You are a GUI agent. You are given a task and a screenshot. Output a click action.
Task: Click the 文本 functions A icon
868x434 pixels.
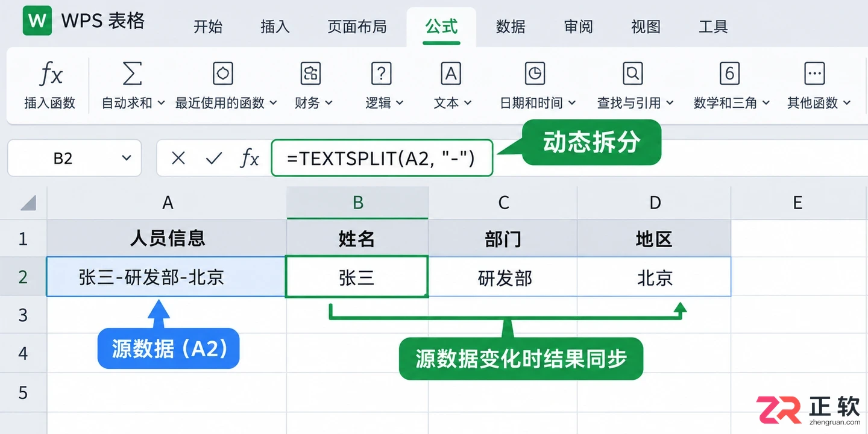451,74
